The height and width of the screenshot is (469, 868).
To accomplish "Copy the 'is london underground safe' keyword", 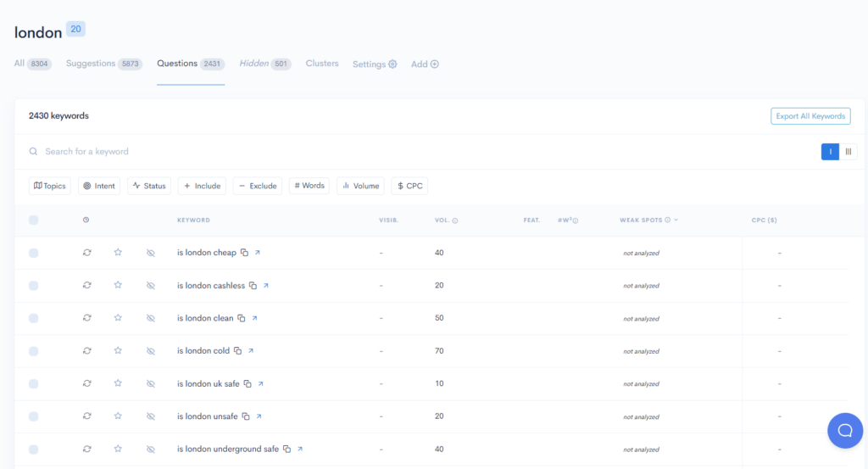I will pos(287,449).
